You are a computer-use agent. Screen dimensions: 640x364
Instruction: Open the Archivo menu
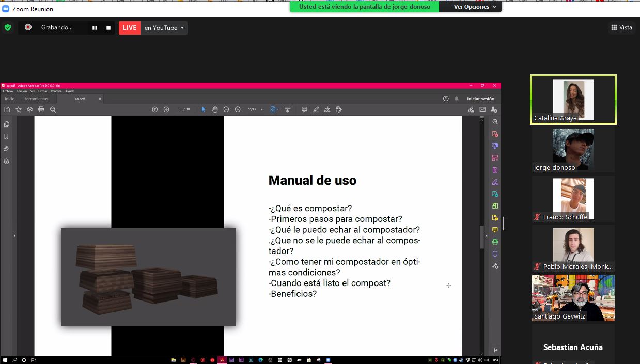(8, 91)
